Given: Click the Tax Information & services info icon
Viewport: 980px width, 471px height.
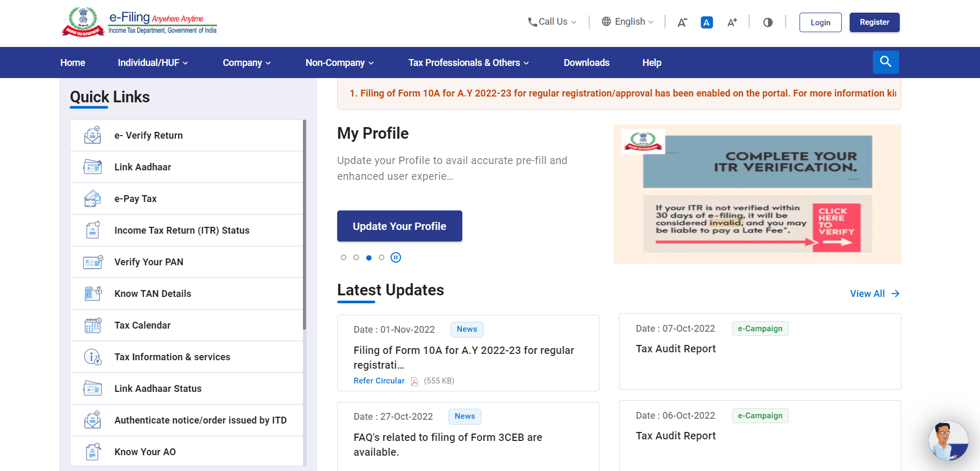Looking at the screenshot, I should pyautogui.click(x=93, y=357).
